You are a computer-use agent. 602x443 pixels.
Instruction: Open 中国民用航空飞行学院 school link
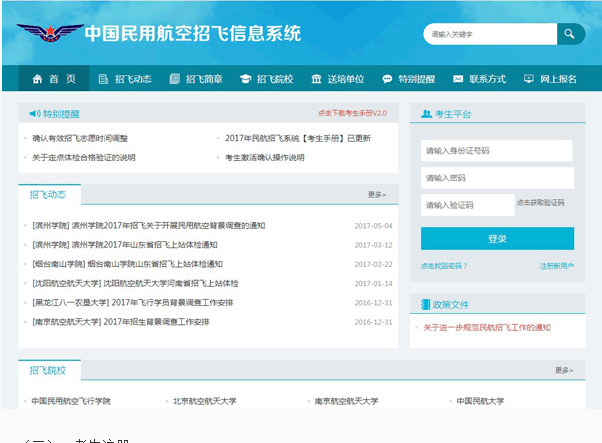(x=71, y=401)
